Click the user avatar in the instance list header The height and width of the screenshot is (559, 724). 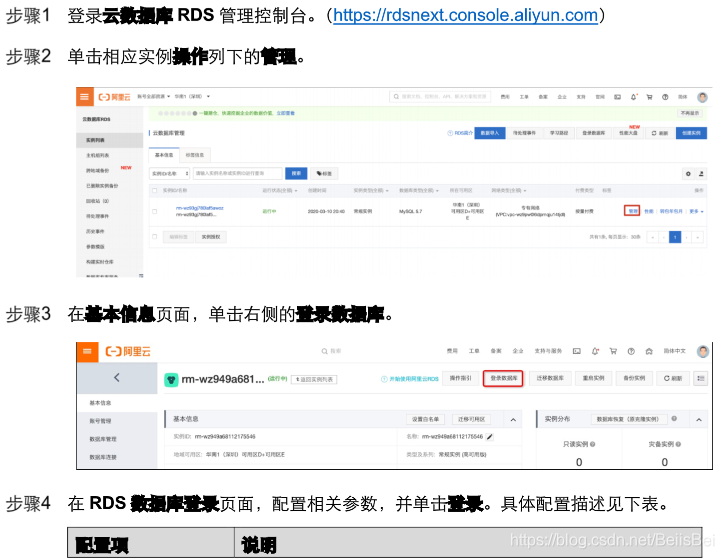[x=702, y=97]
